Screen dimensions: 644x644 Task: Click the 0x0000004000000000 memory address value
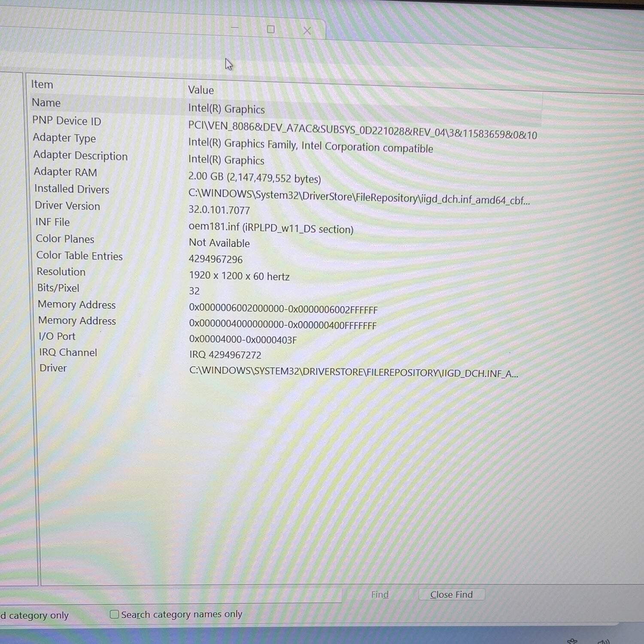283,325
